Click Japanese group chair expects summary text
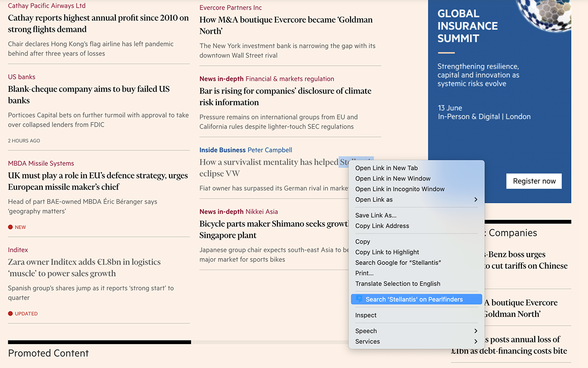The image size is (588, 368). click(x=274, y=255)
